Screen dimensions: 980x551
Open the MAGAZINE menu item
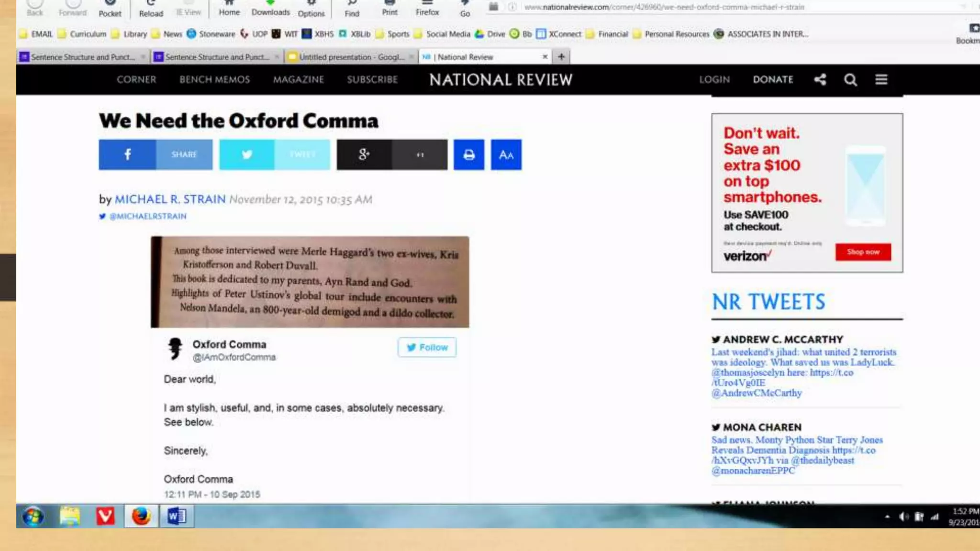point(298,79)
